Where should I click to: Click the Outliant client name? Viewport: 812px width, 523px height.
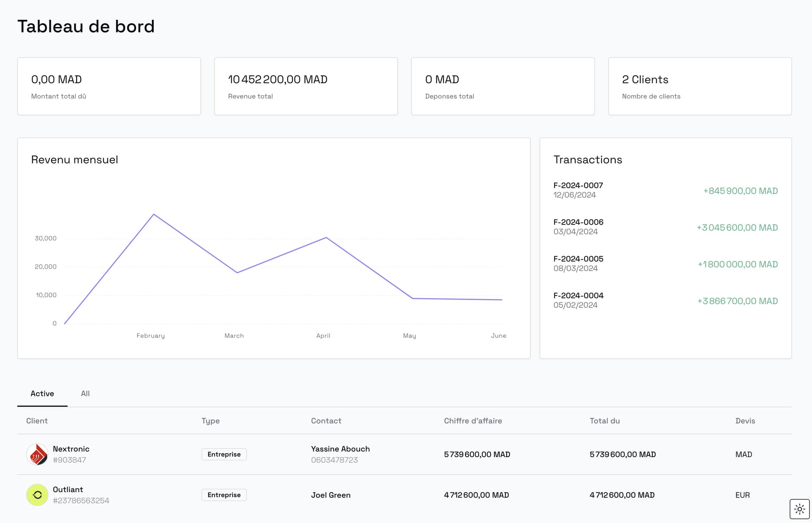pos(68,490)
